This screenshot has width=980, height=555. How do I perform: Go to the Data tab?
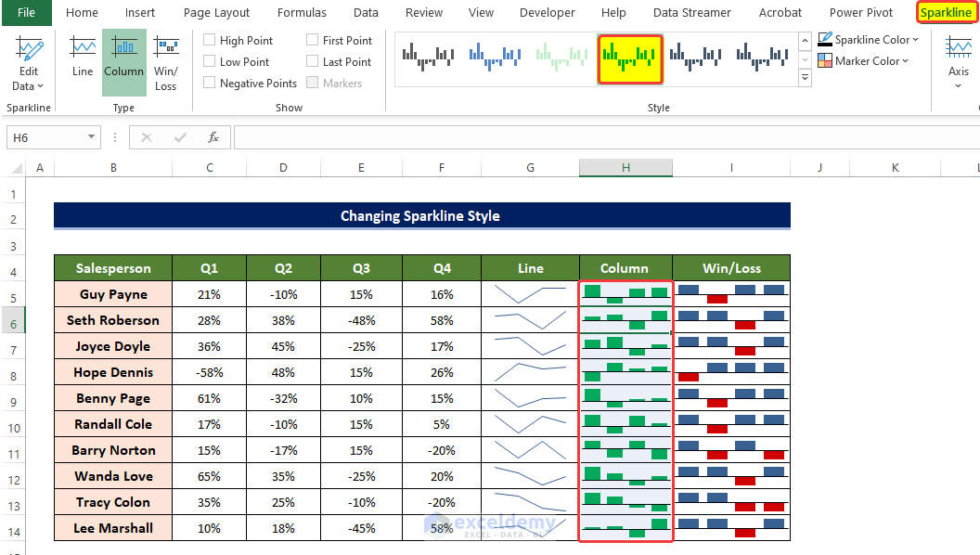[366, 12]
